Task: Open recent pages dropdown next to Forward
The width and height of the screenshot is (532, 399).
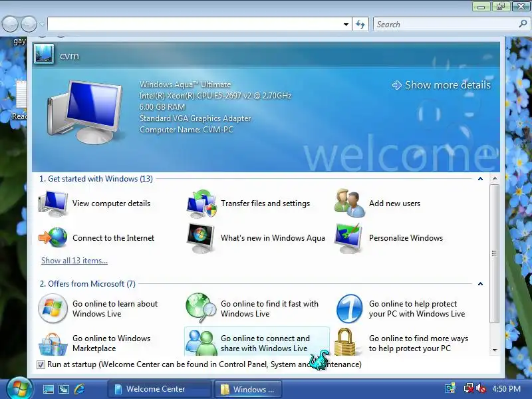Action: tap(42, 25)
